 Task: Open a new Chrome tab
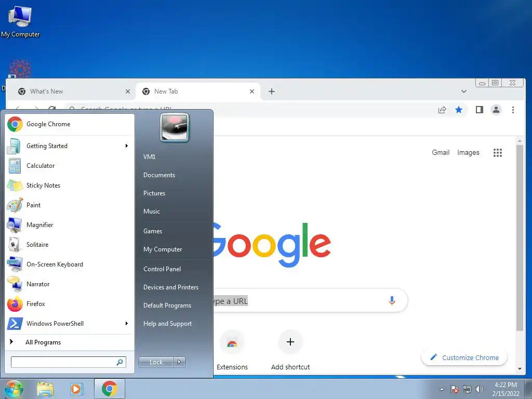point(272,91)
